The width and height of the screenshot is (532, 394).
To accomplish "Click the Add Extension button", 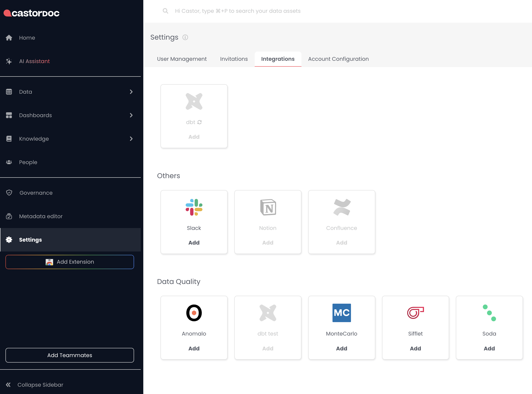I will pyautogui.click(x=70, y=262).
